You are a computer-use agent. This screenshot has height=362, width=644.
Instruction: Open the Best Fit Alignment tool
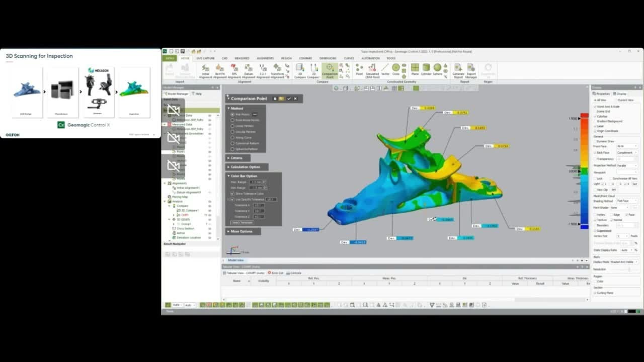pyautogui.click(x=220, y=70)
